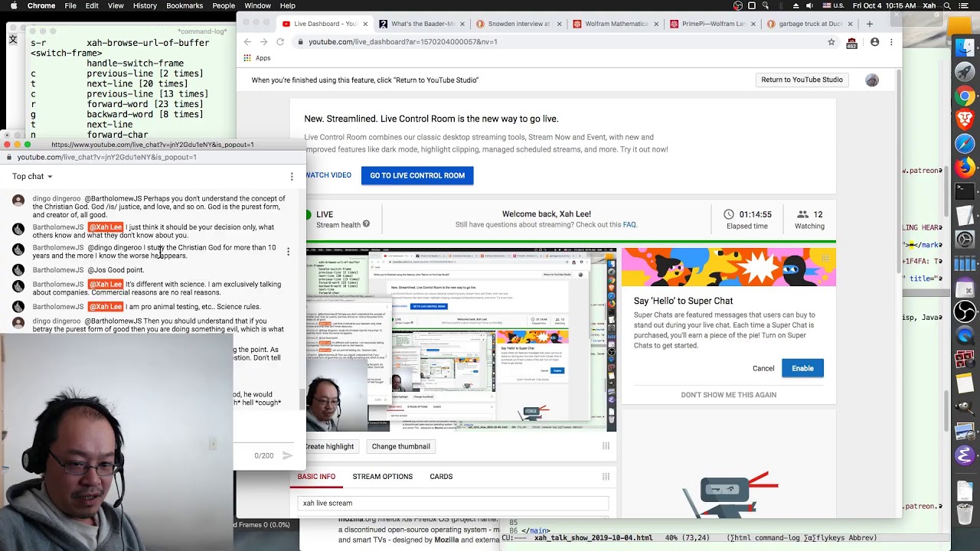980x551 pixels.
Task: Click the Change thumbnail button
Action: [x=400, y=446]
